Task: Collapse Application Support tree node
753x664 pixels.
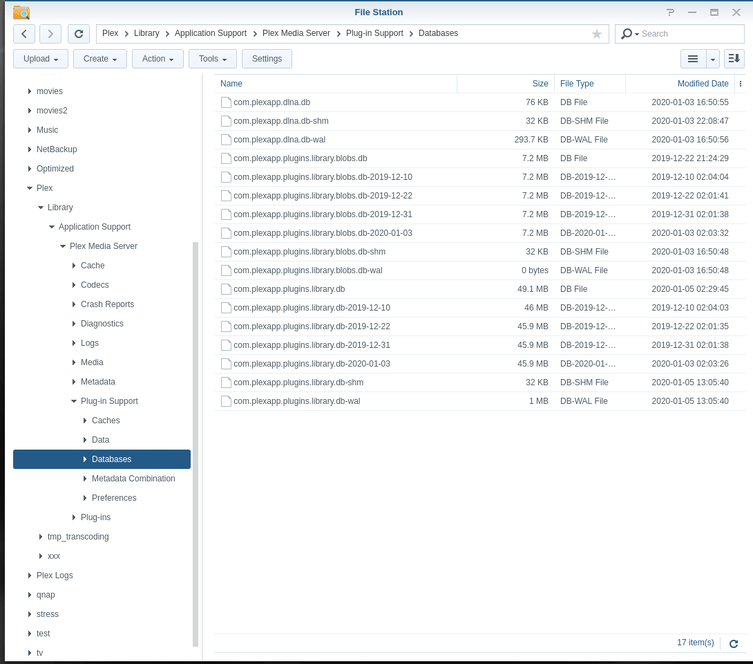Action: 51,227
